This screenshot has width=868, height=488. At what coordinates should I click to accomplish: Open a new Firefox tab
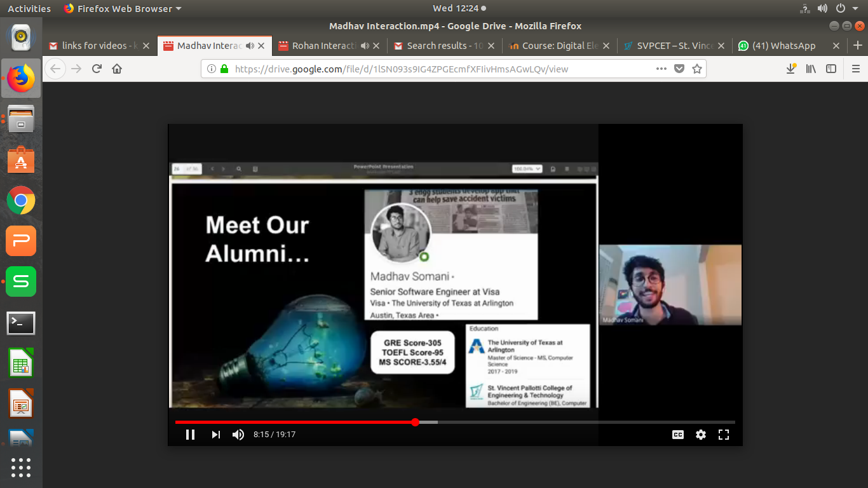858,46
